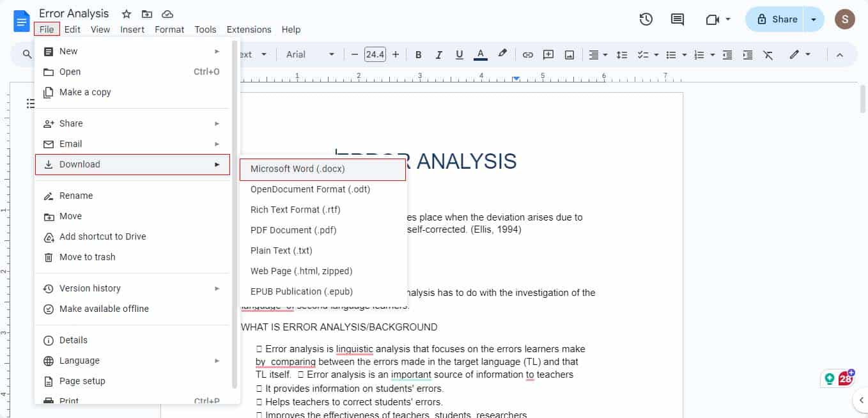Open the highlight color pen
Viewport: 868px width, 418px height.
(502, 54)
